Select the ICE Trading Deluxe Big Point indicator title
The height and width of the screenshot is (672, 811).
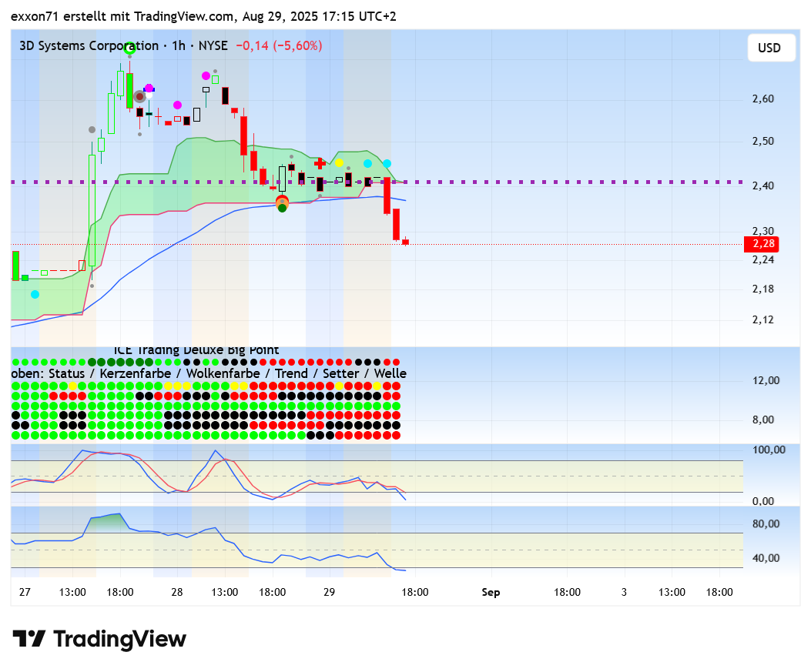tap(196, 350)
